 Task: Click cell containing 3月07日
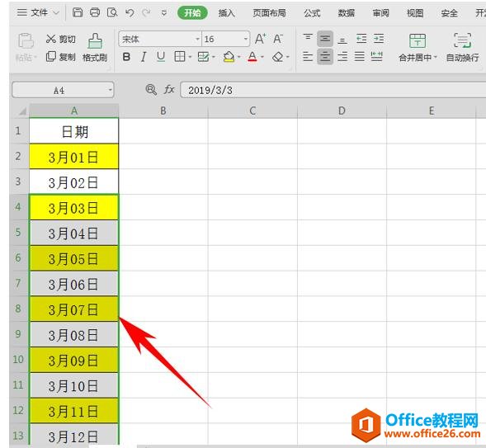pos(73,309)
